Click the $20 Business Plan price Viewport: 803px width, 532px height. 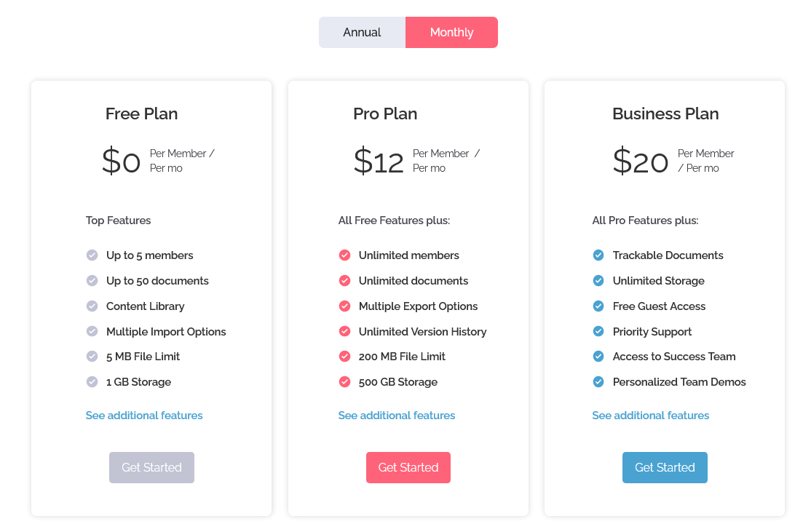click(641, 161)
